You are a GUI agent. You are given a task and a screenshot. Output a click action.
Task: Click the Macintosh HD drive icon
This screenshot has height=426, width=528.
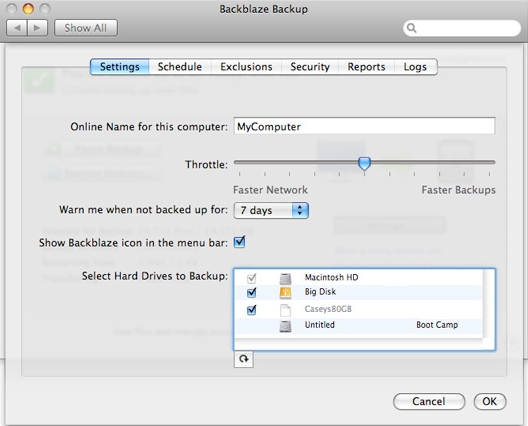[x=285, y=278]
